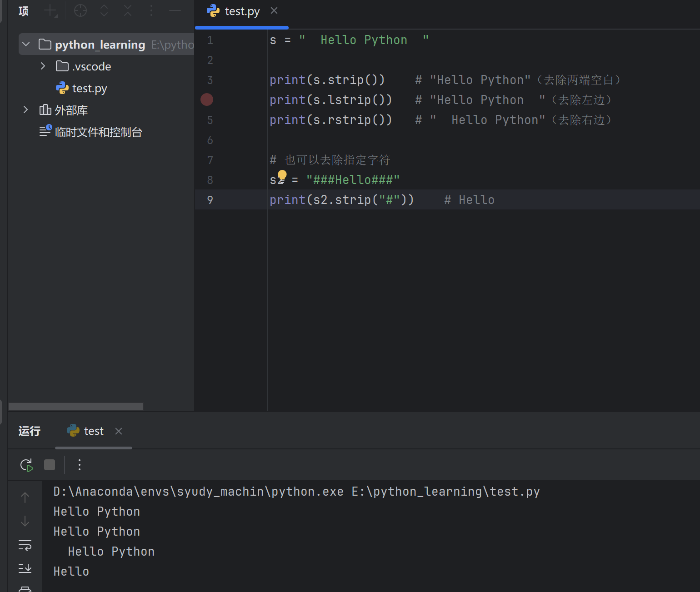Close the test.py editor tab
This screenshot has height=592, width=700.
274,11
